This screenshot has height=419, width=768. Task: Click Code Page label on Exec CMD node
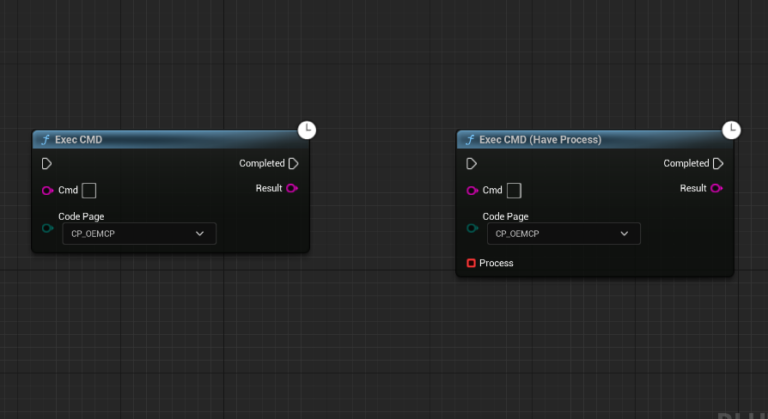81,216
